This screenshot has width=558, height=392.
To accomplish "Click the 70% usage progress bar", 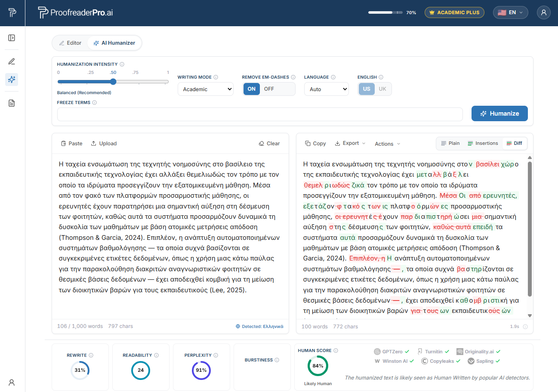I will click(x=385, y=12).
